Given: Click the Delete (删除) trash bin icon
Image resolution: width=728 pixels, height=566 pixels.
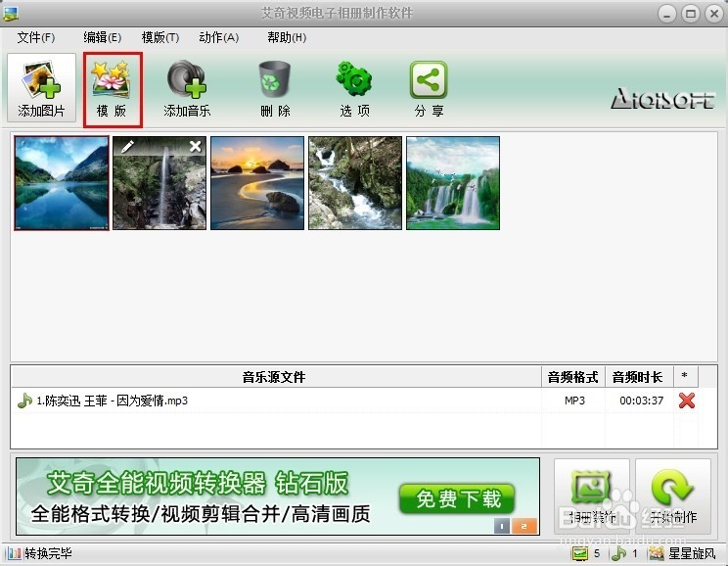Looking at the screenshot, I should [274, 78].
